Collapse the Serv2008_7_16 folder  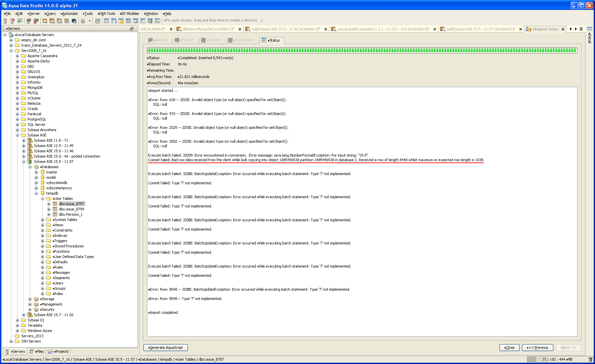[11, 51]
